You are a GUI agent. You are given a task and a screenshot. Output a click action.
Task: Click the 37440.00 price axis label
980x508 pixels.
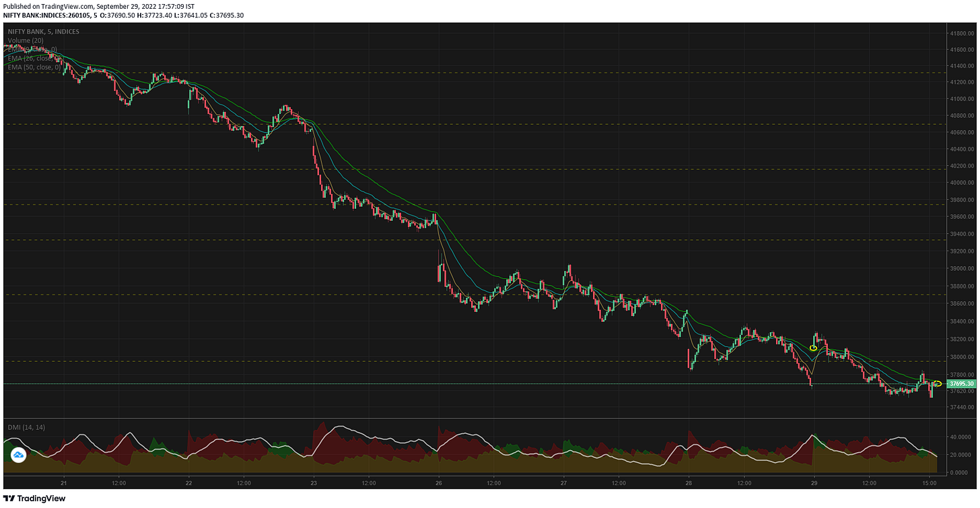click(961, 408)
